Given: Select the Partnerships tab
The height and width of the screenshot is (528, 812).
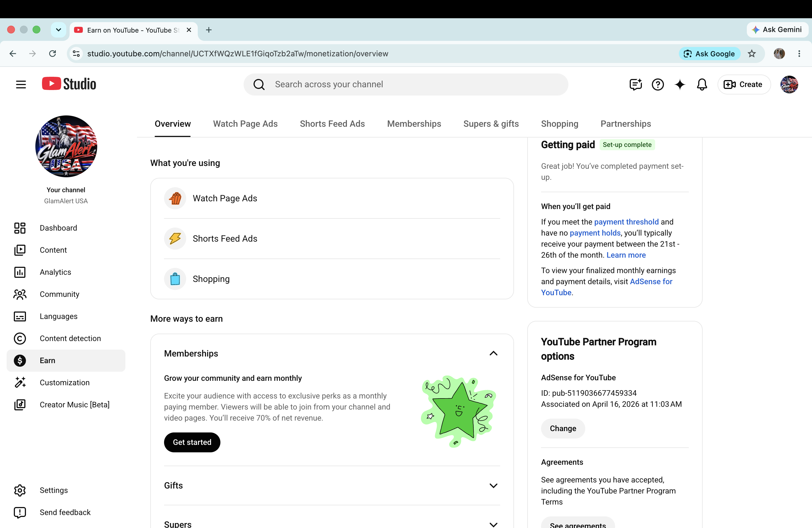Looking at the screenshot, I should pyautogui.click(x=626, y=123).
